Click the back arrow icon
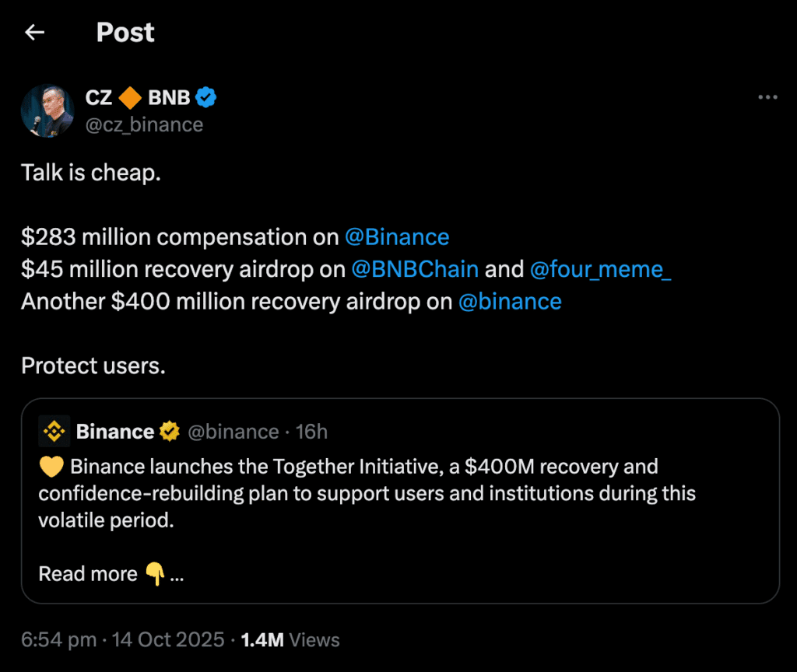Screen dimensions: 797x672 click(x=34, y=33)
